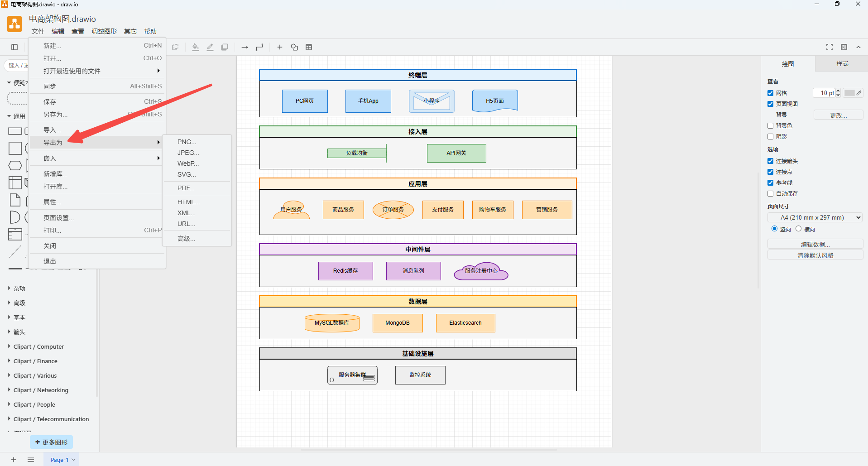
Task: Open the A4 page size dropdown
Action: pyautogui.click(x=815, y=217)
